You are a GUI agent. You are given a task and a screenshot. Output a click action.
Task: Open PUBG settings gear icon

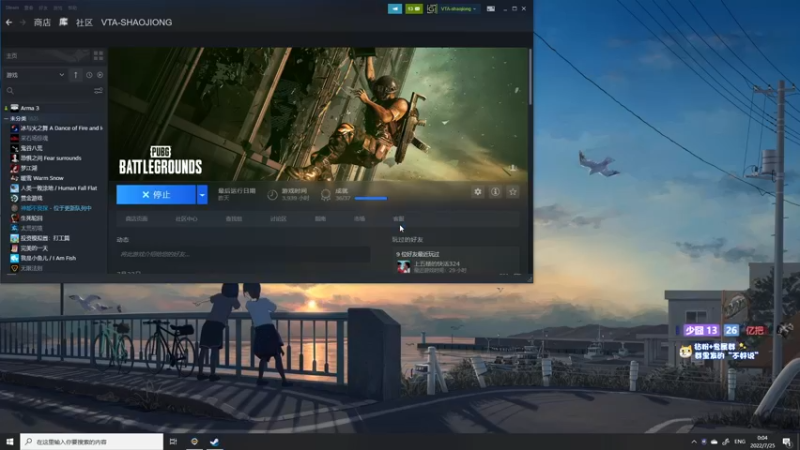click(478, 192)
